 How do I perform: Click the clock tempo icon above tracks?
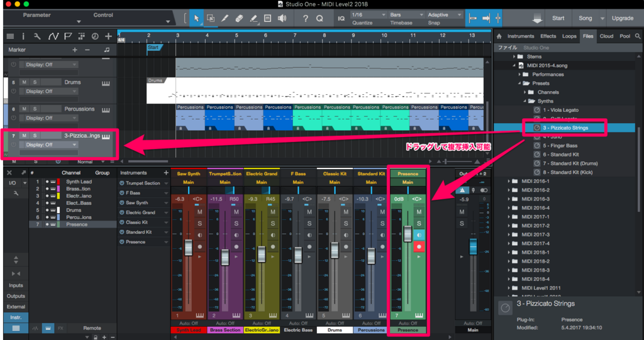(x=95, y=36)
